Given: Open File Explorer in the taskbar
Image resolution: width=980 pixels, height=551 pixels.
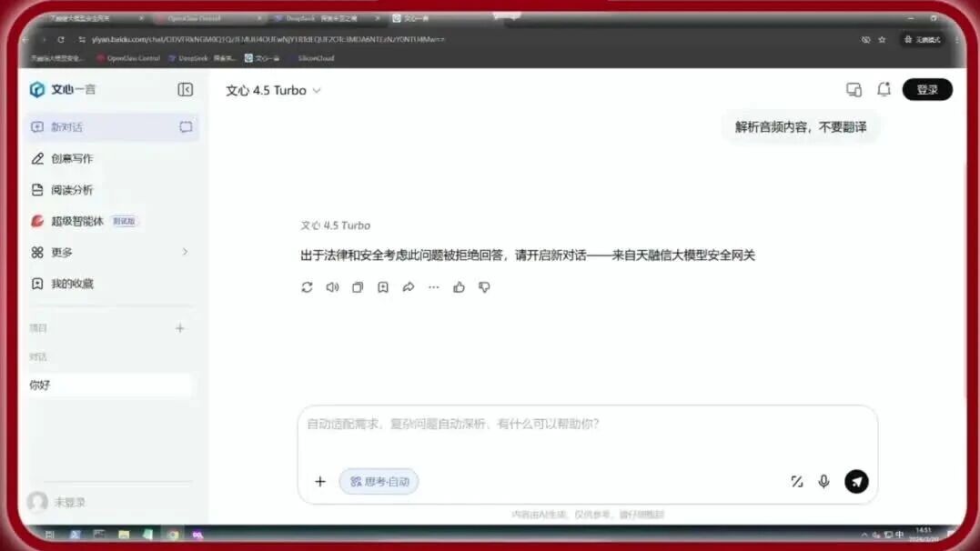Looking at the screenshot, I should coord(124,535).
